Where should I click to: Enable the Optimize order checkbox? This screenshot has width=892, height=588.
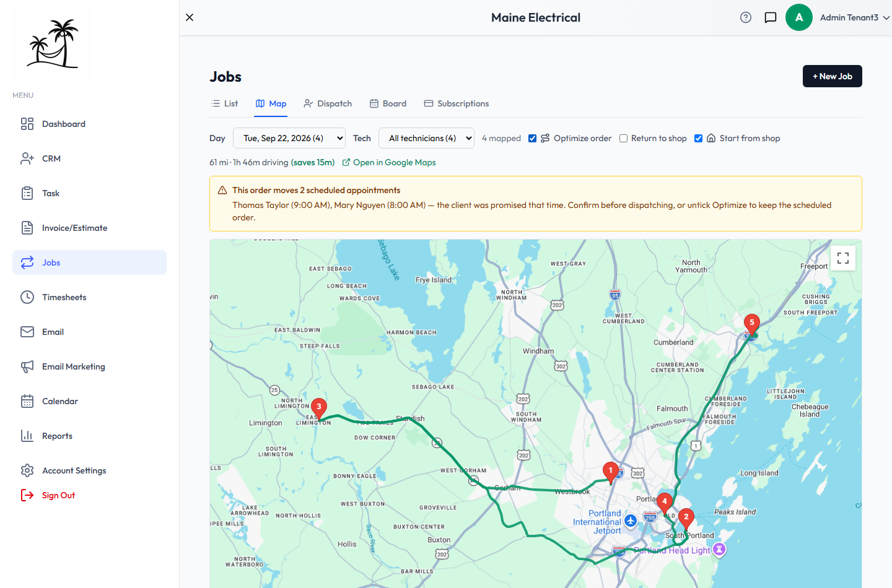[x=532, y=138]
